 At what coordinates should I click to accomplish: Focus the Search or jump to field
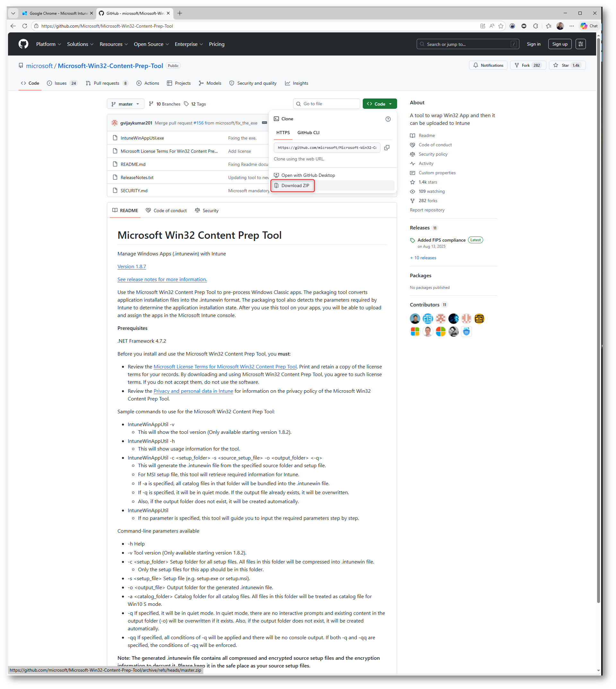(x=468, y=44)
